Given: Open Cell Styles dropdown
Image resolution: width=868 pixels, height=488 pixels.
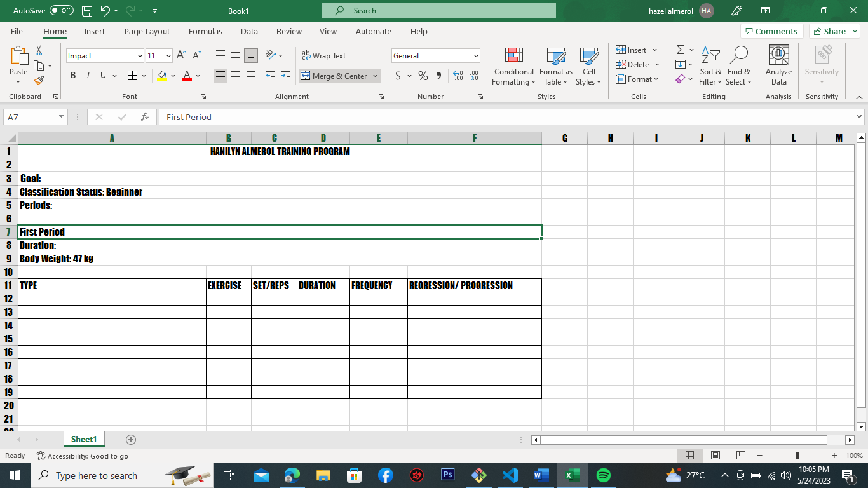Looking at the screenshot, I should [588, 65].
